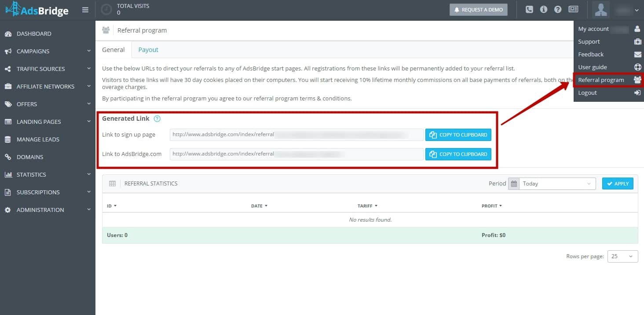The image size is (644, 315).
Task: Click the Affiliate Networks briefcase icon
Action: pos(8,86)
